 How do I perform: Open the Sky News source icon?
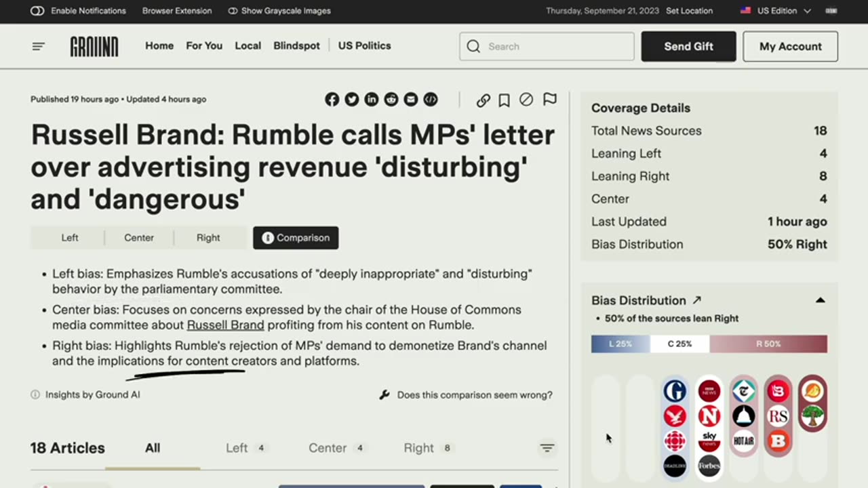click(709, 441)
